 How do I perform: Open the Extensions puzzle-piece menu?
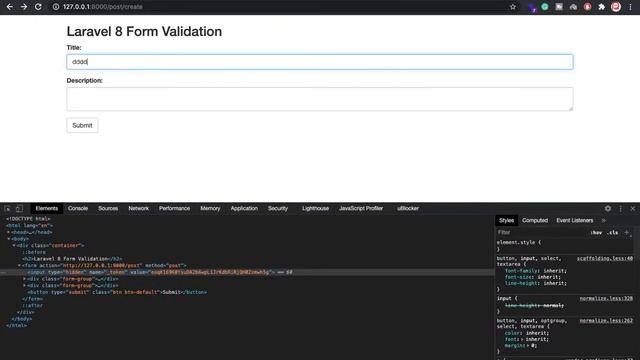tap(601, 7)
